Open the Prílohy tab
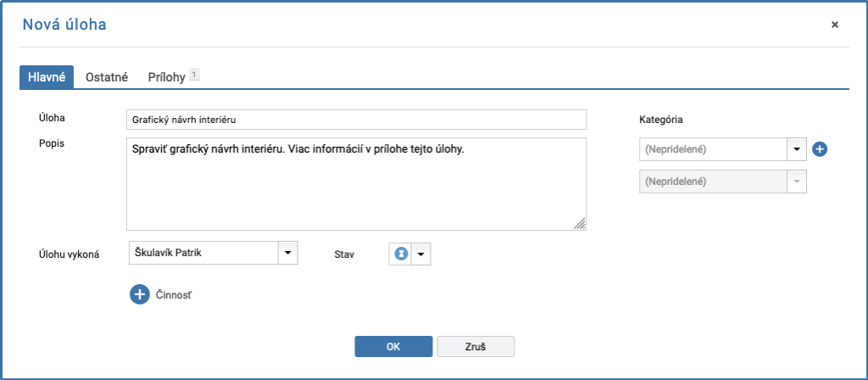This screenshot has height=380, width=868. point(167,77)
